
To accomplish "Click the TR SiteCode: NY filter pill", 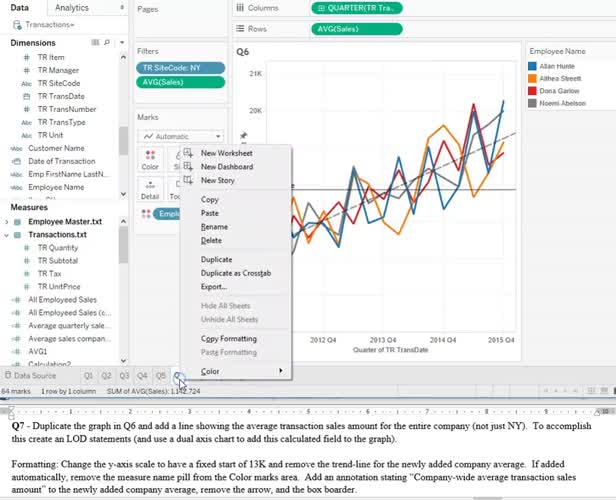I will point(180,68).
